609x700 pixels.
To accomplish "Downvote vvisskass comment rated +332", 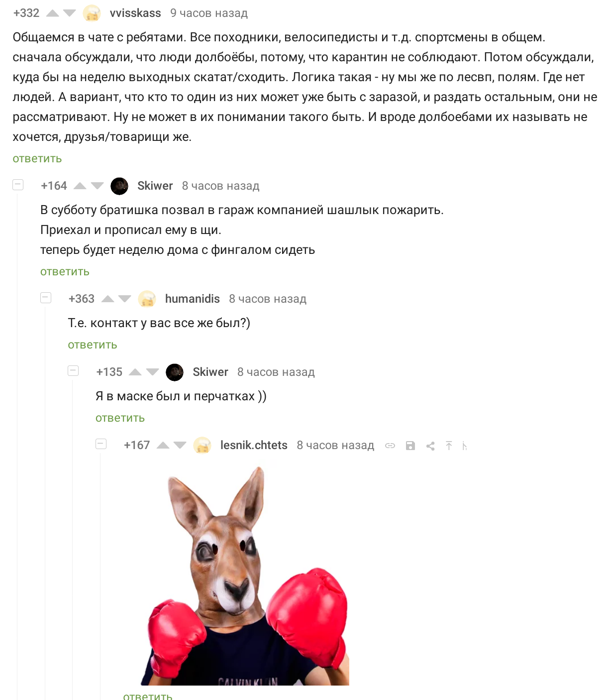I will point(70,13).
